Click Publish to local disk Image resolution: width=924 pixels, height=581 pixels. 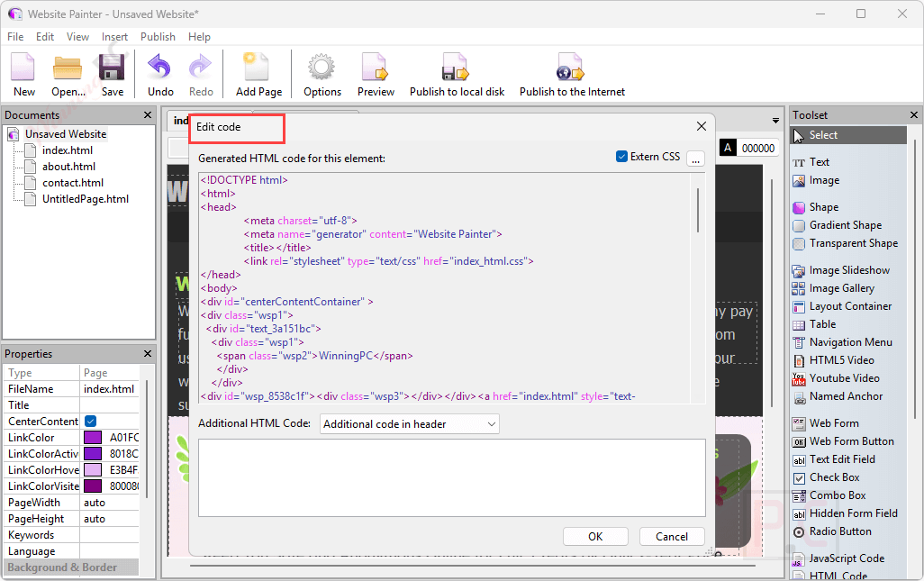[x=457, y=74]
